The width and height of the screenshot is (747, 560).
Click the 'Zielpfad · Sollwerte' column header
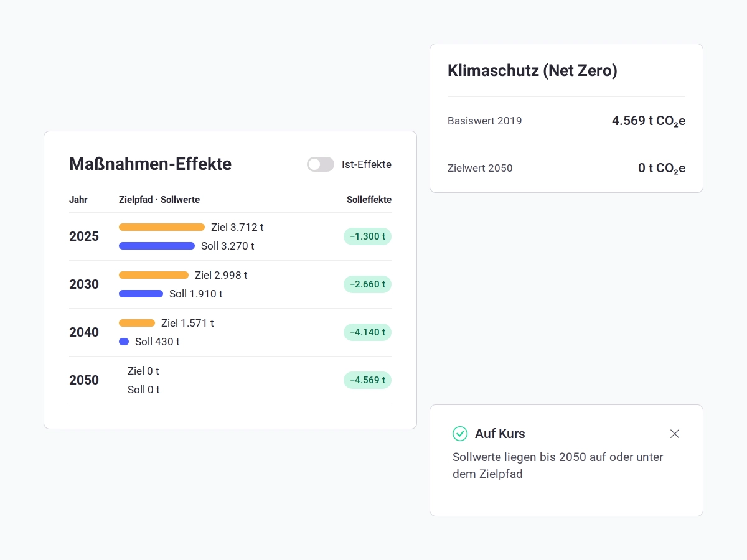click(x=159, y=200)
